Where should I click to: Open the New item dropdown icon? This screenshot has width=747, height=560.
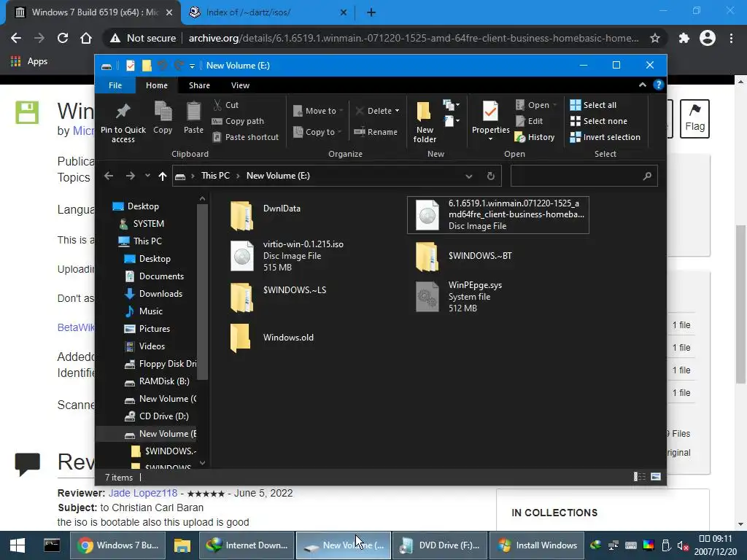(x=451, y=105)
